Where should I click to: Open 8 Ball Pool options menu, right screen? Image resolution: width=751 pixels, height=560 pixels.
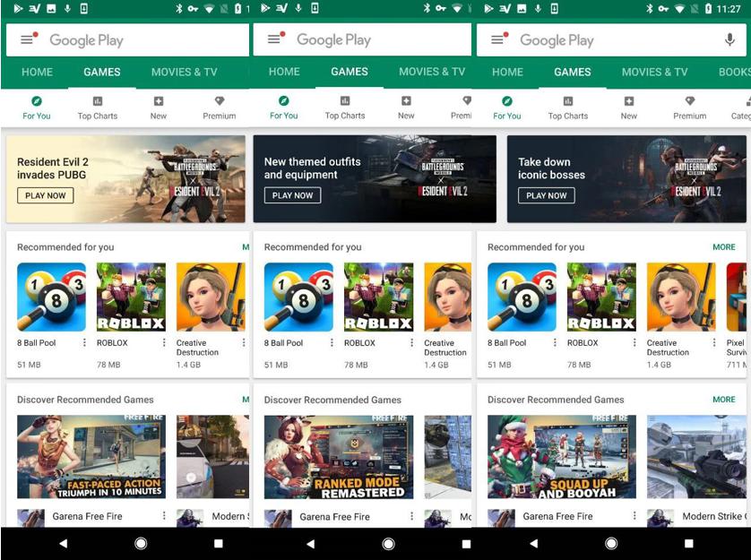tap(555, 342)
